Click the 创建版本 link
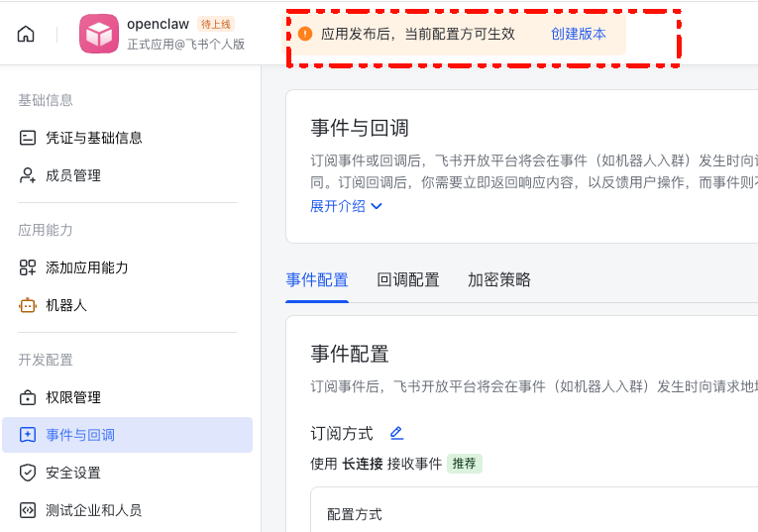 (579, 34)
